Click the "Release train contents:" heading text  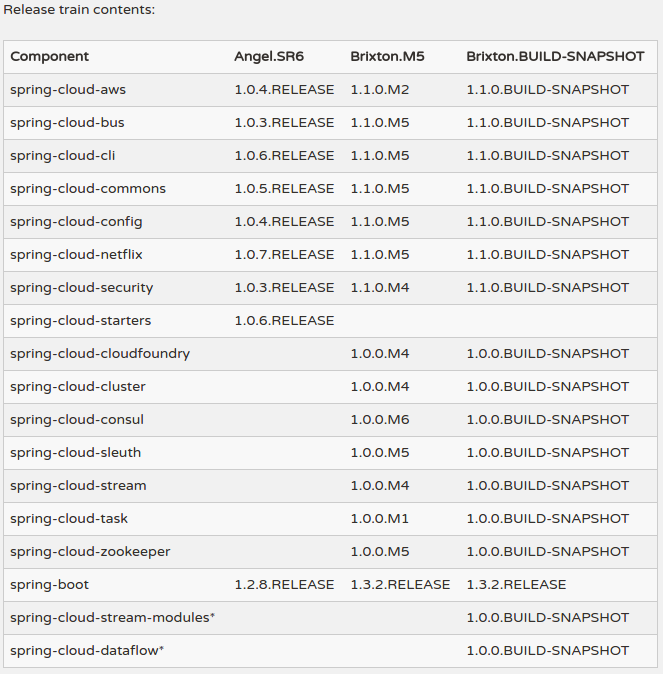click(79, 9)
